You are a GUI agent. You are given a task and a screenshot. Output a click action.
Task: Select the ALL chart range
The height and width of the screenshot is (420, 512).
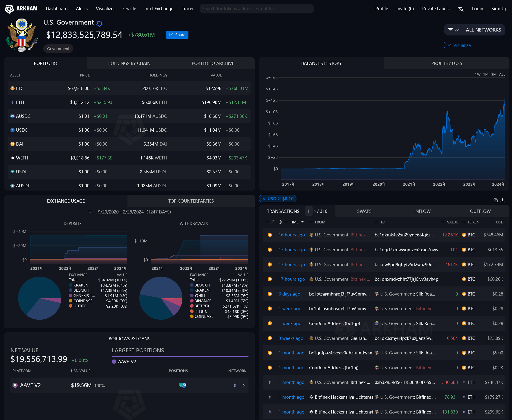coord(502,74)
